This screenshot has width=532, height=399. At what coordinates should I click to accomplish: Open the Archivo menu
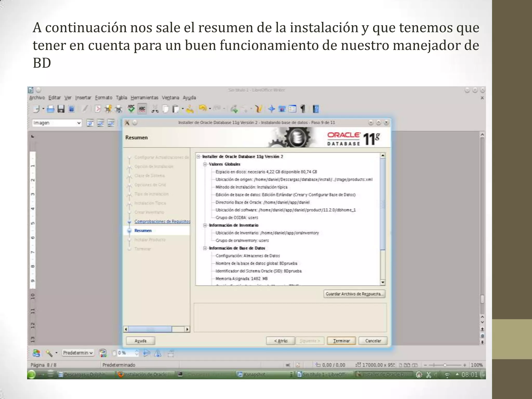coord(37,98)
